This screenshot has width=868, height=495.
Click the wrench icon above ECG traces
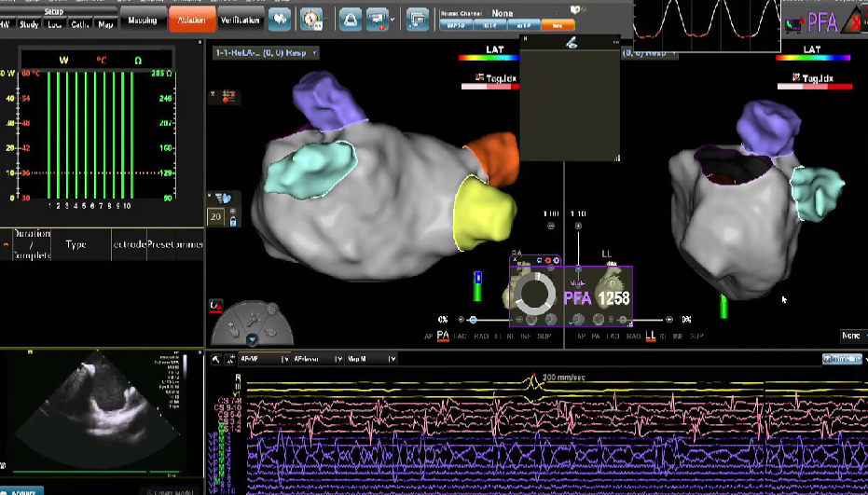coord(216,358)
